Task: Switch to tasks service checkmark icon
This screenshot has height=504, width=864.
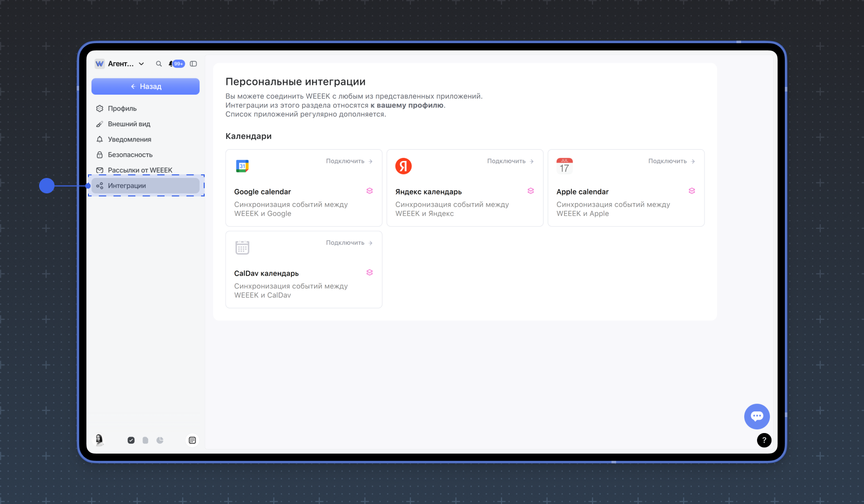Action: [131, 440]
